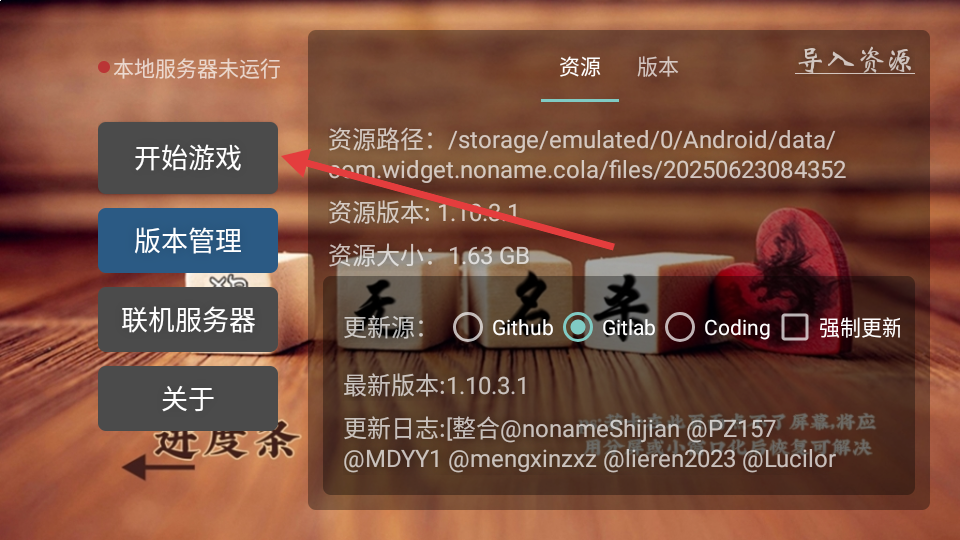Switch to the 版本 tab

pos(658,67)
